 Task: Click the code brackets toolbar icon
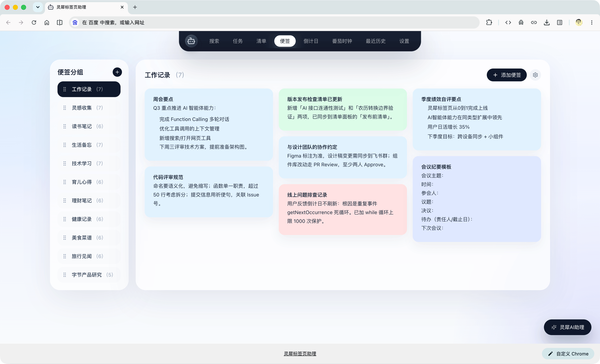pos(508,22)
